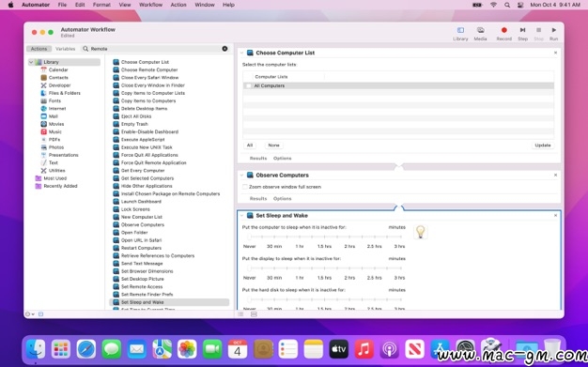This screenshot has height=367, width=588.
Task: Click the All button under computer lists
Action: [250, 145]
